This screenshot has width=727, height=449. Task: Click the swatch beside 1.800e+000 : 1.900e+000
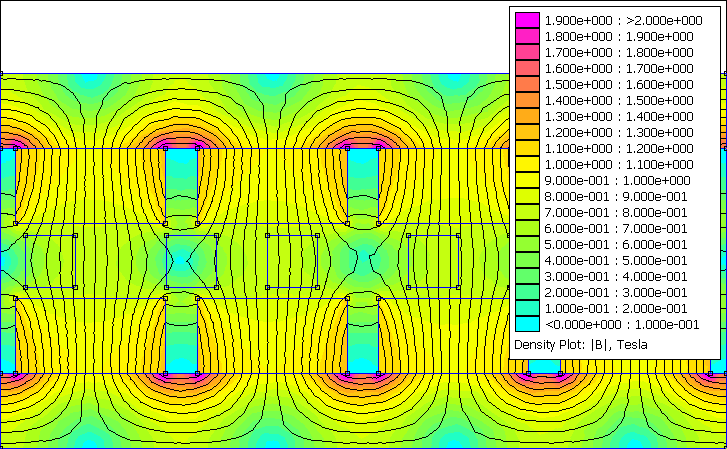(527, 36)
